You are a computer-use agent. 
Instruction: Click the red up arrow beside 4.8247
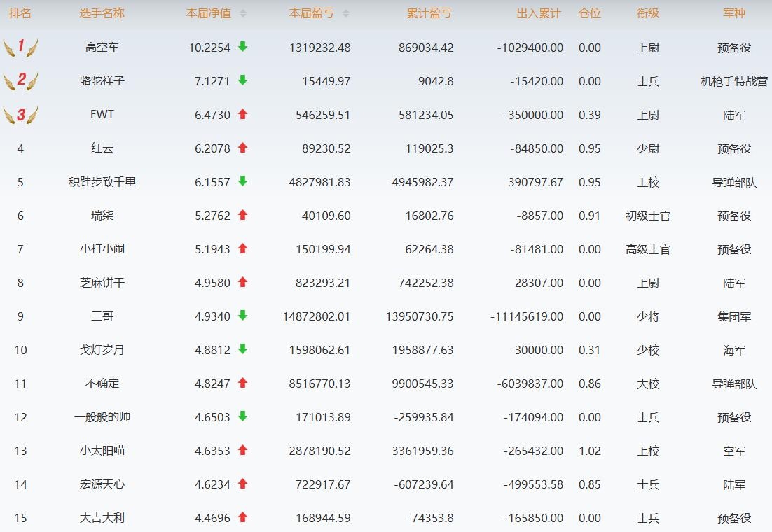coord(243,383)
